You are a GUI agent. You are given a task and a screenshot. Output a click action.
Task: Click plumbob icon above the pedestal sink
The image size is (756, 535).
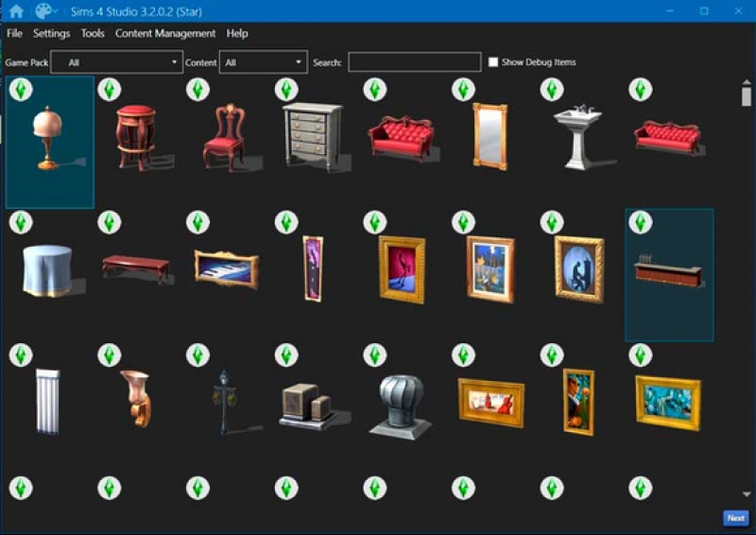(552, 89)
